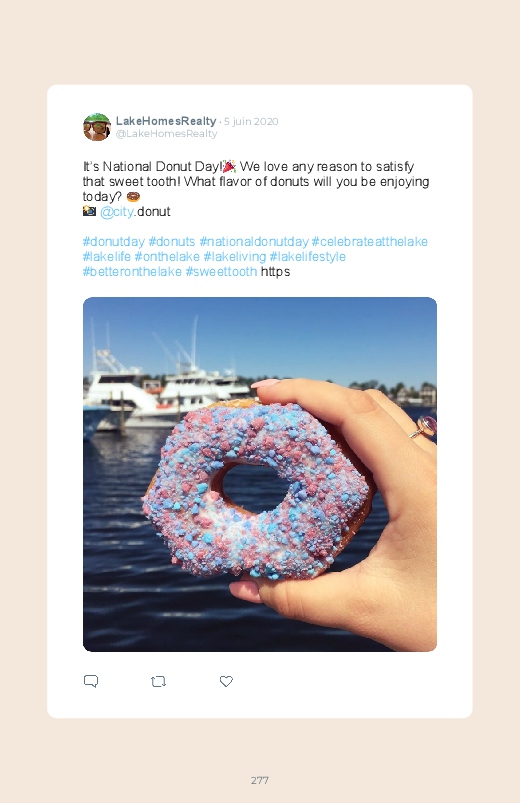Open the @LakeHomesRealty handle
Screen dimensions: 520x803
167,134
